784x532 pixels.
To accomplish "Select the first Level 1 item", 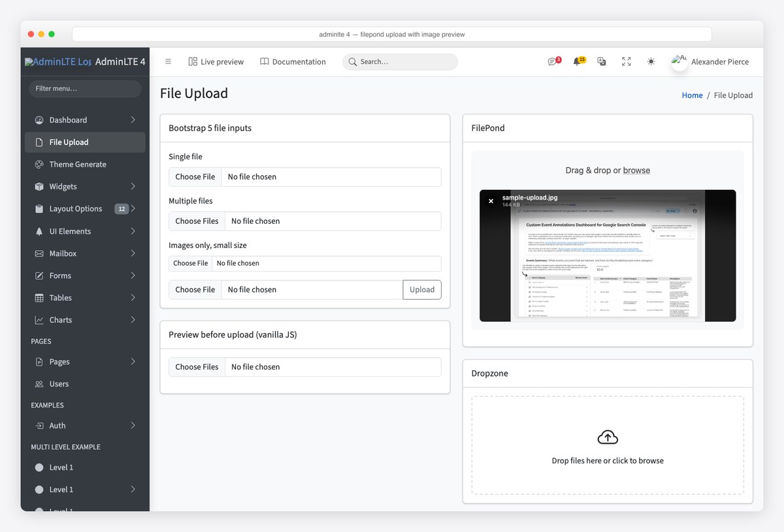I will [x=85, y=467].
